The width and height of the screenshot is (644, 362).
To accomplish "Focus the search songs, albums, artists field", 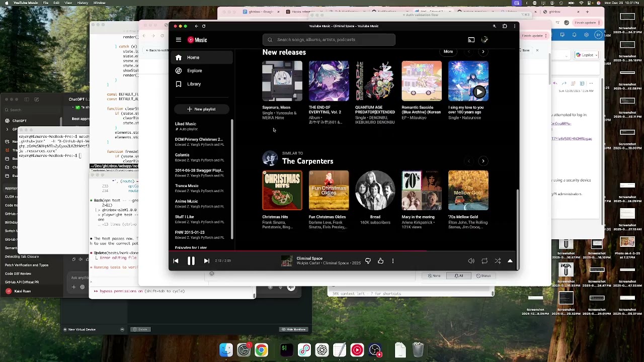I will point(329,40).
